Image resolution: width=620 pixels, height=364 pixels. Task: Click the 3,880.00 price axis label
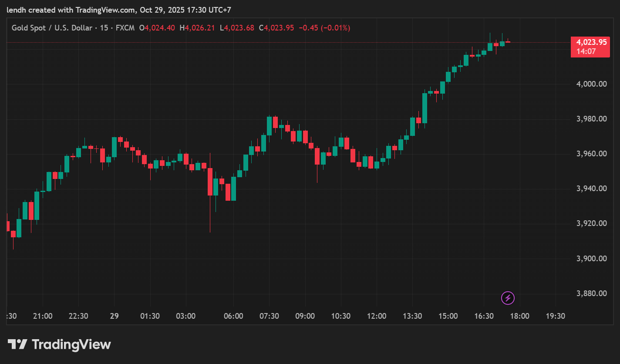pos(591,293)
